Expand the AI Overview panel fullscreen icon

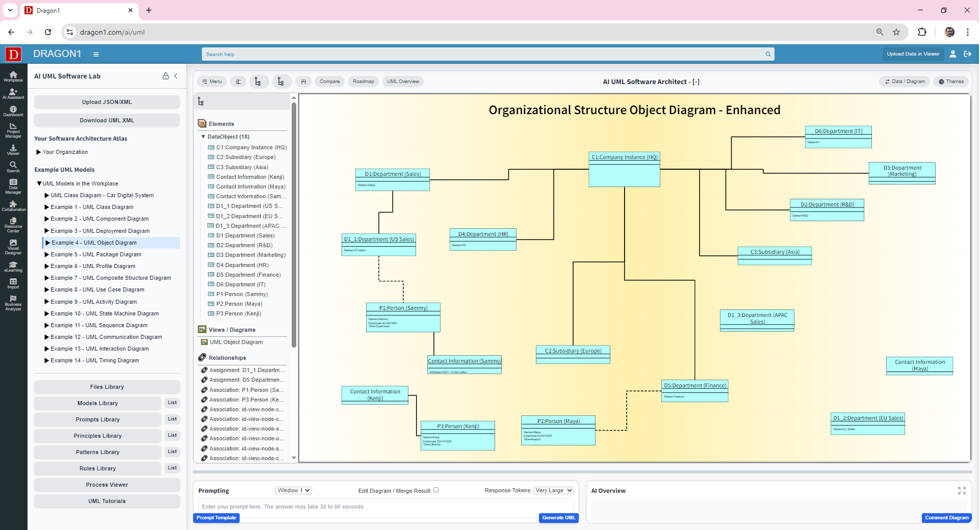point(962,490)
